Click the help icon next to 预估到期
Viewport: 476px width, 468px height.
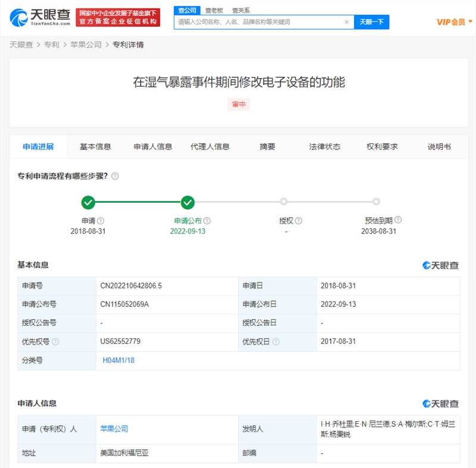click(398, 219)
